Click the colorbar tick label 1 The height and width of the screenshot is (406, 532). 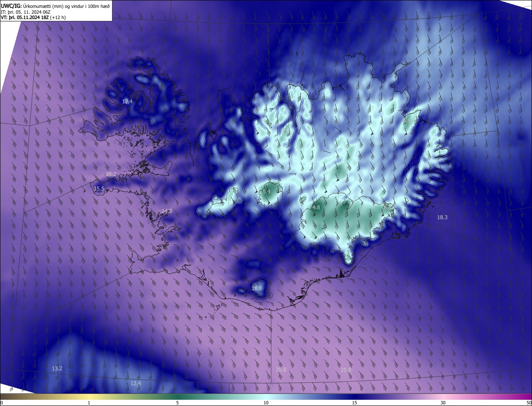point(89,403)
